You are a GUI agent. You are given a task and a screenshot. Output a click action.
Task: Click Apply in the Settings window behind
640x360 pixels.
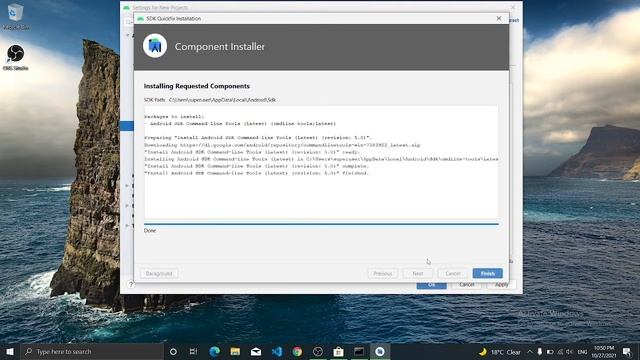pyautogui.click(x=502, y=285)
